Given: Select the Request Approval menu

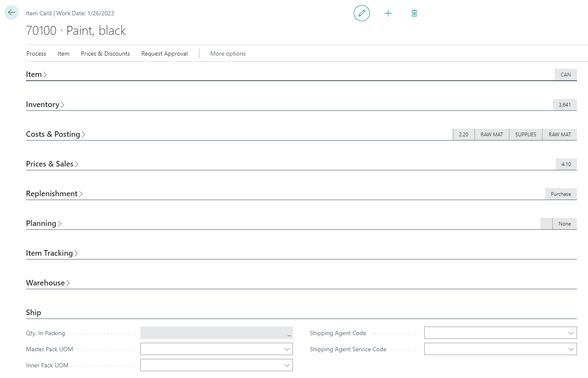Looking at the screenshot, I should point(165,54).
